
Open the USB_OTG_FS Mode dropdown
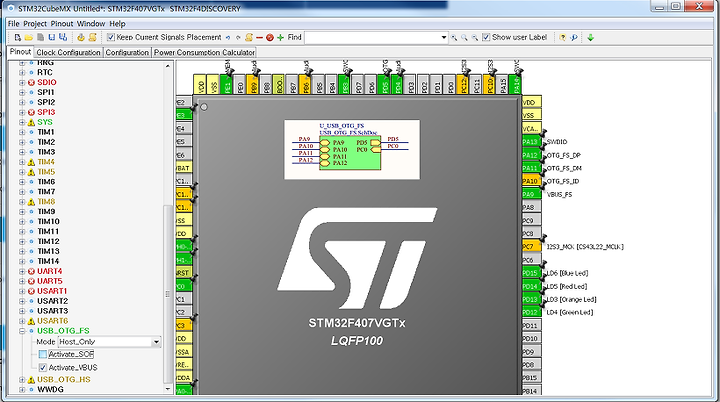(156, 342)
